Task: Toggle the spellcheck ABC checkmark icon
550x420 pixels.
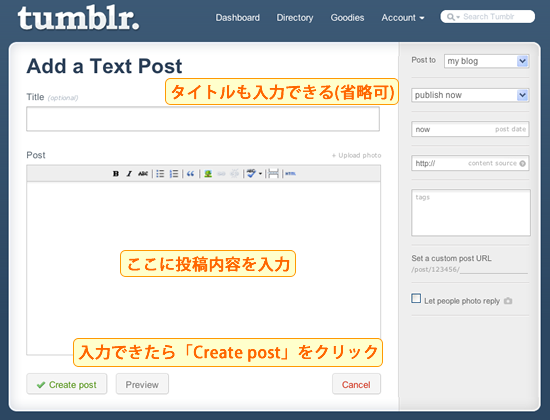Action: [x=251, y=174]
